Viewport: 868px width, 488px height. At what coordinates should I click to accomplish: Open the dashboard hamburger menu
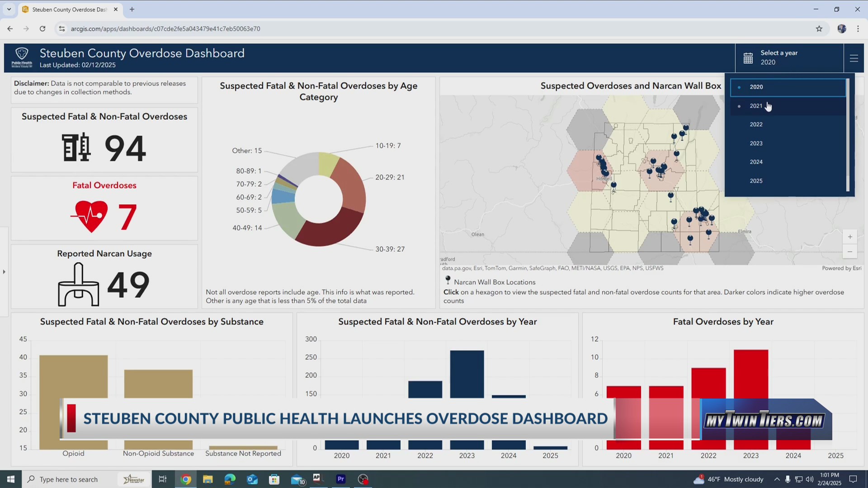pyautogui.click(x=854, y=58)
